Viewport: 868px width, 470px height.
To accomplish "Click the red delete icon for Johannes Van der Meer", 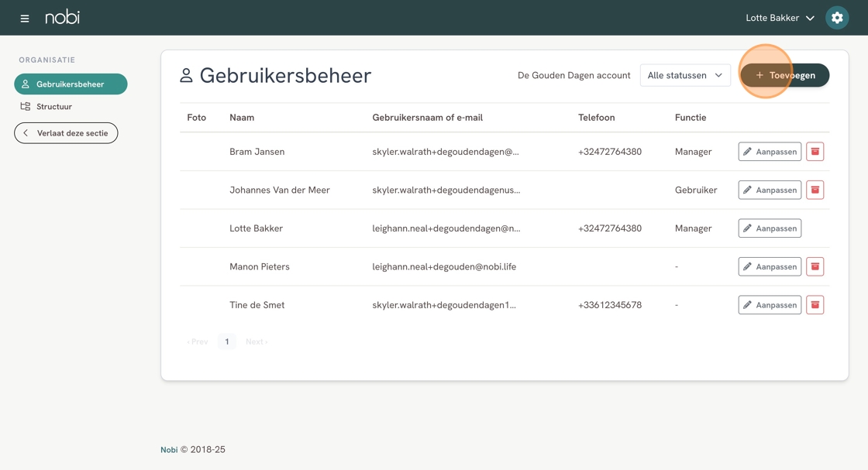I will (815, 190).
